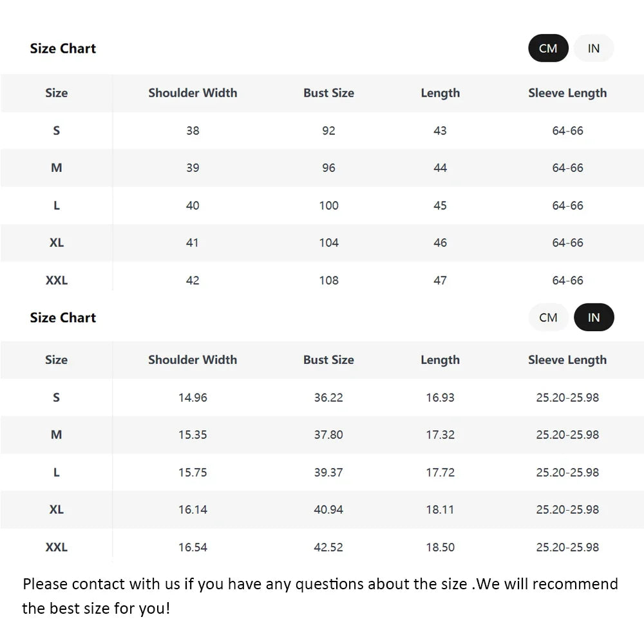
Task: Click the 41 shoulder width value
Action: 193,243
